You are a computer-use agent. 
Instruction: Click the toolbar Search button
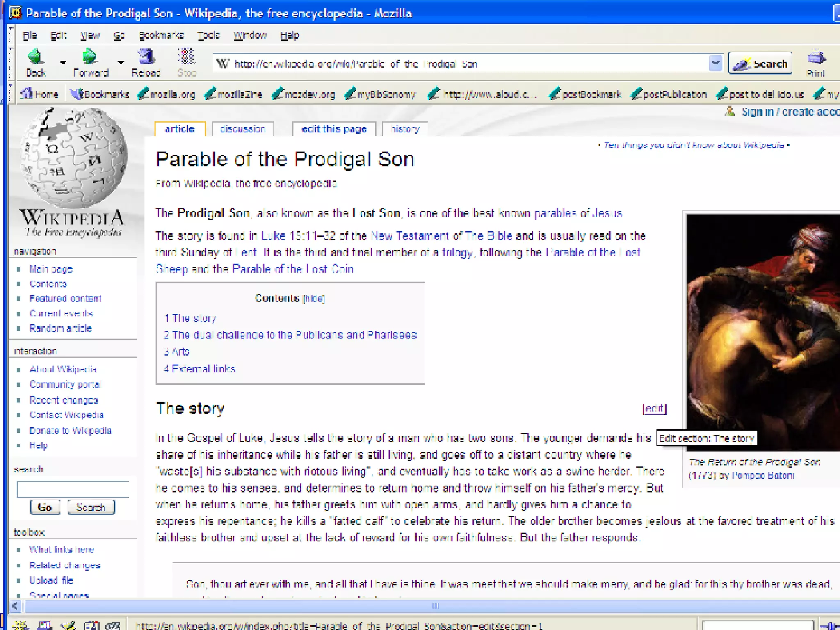point(760,64)
